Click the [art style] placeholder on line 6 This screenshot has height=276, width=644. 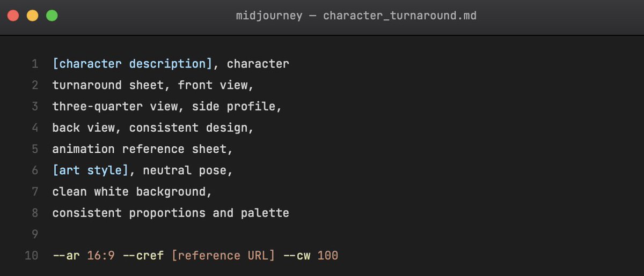[91, 170]
